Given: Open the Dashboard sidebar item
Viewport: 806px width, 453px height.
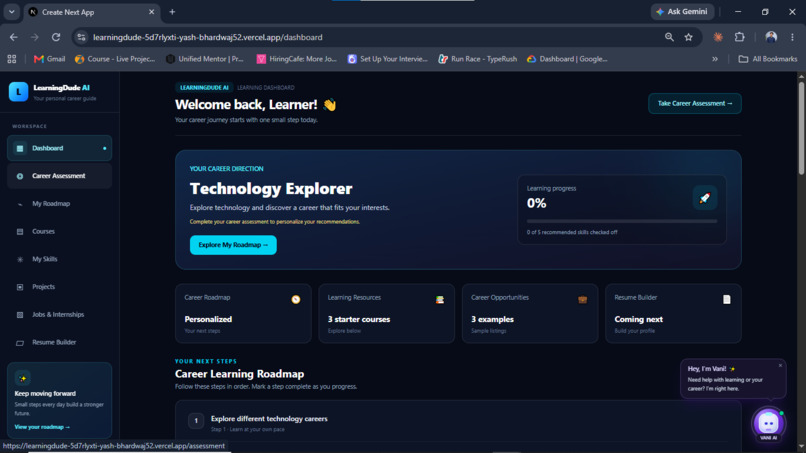Looking at the screenshot, I should tap(59, 148).
